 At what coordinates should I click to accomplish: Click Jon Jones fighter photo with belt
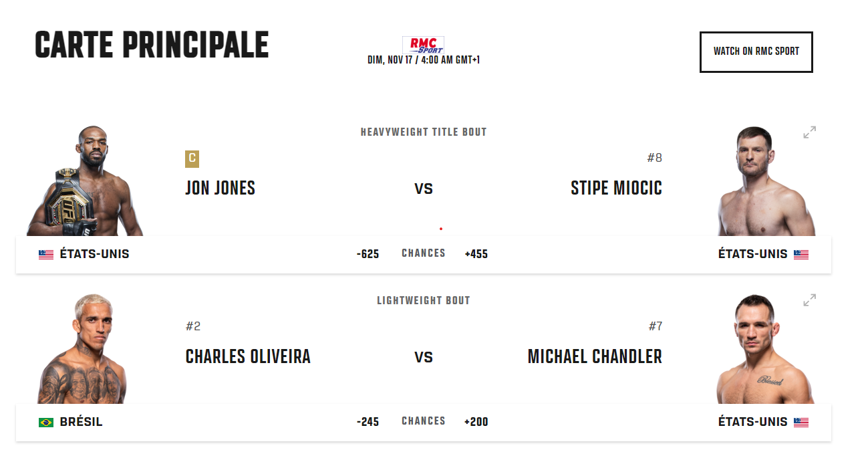tap(85, 181)
